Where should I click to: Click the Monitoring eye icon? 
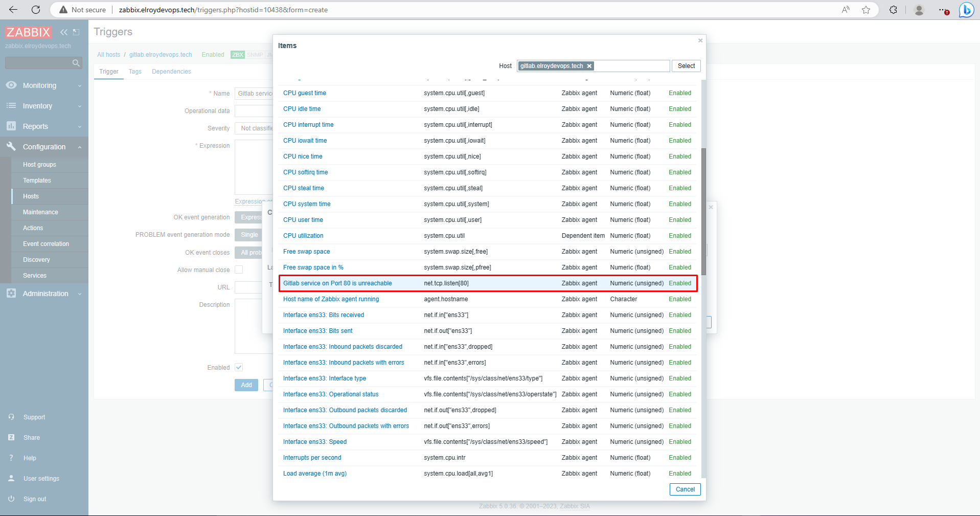pos(11,85)
